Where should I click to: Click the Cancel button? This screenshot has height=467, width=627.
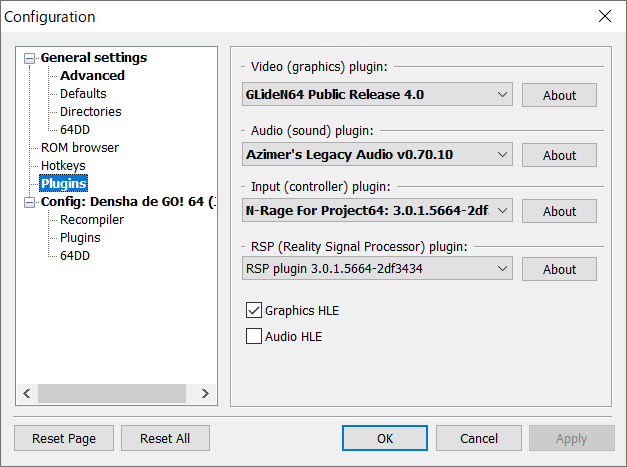[x=479, y=438]
